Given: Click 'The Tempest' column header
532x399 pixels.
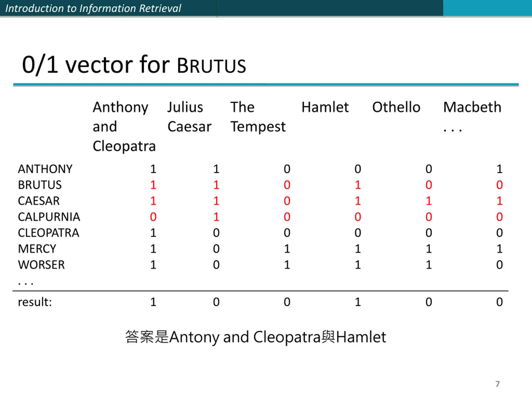Looking at the screenshot, I should 258,117.
